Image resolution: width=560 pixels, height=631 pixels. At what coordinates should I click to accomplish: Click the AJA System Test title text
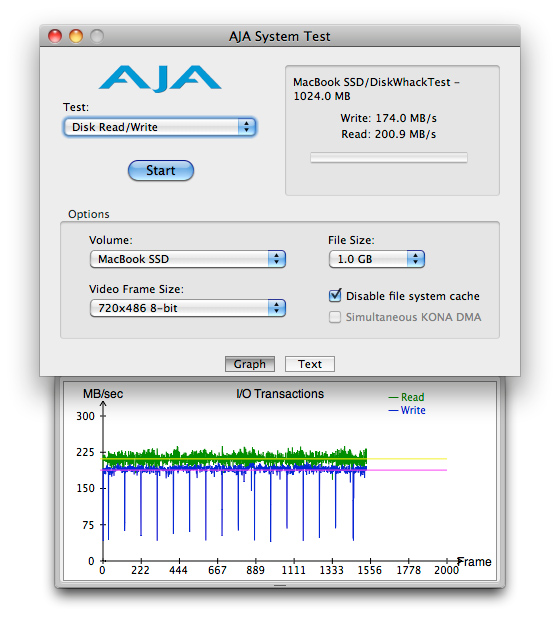(x=280, y=37)
